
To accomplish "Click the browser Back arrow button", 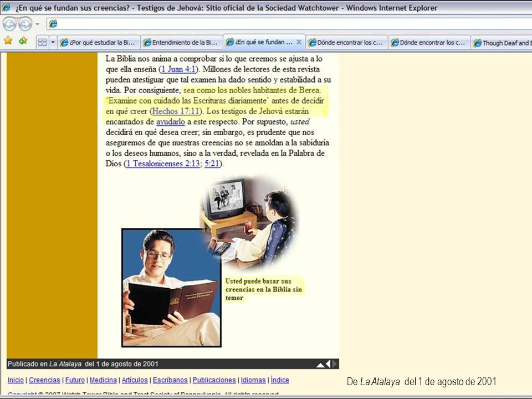I will (x=10, y=24).
